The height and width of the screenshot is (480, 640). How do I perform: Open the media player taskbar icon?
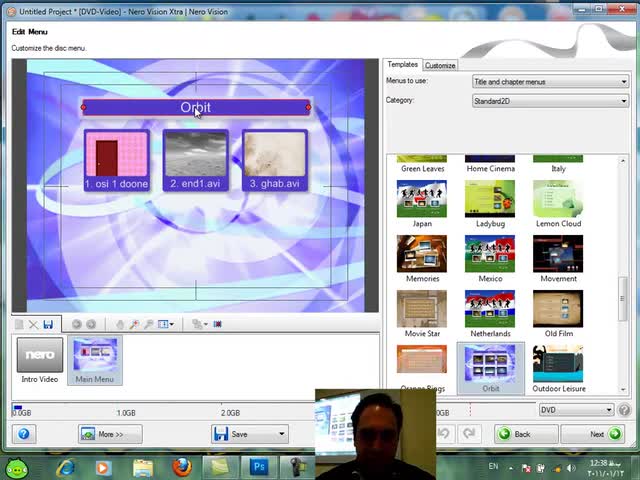[x=103, y=468]
